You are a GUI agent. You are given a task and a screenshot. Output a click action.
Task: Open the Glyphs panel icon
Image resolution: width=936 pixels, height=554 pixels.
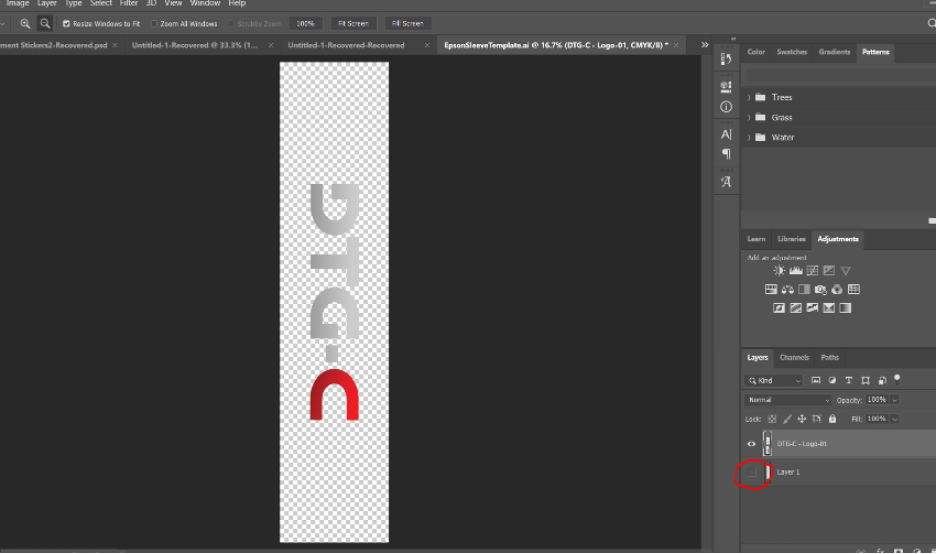(726, 181)
